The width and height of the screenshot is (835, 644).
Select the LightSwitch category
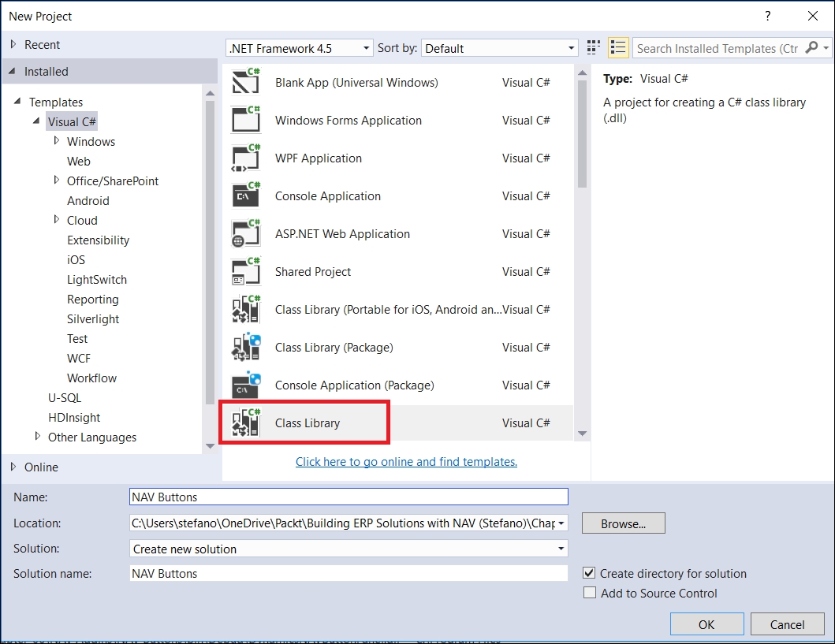[97, 279]
